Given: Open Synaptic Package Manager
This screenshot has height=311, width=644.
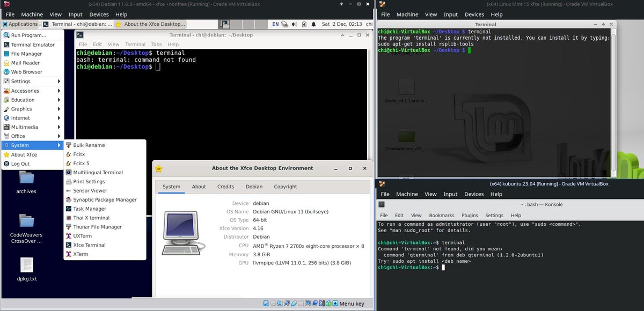Looking at the screenshot, I should coord(105,199).
